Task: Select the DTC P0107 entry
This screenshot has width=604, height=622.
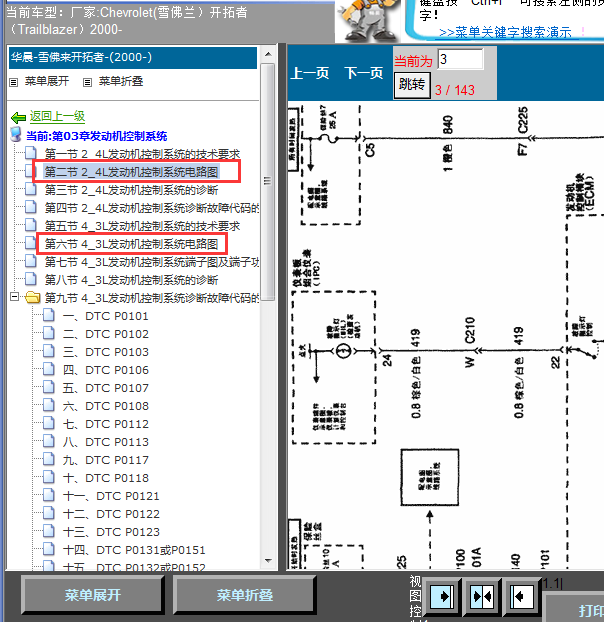Action: click(x=105, y=388)
